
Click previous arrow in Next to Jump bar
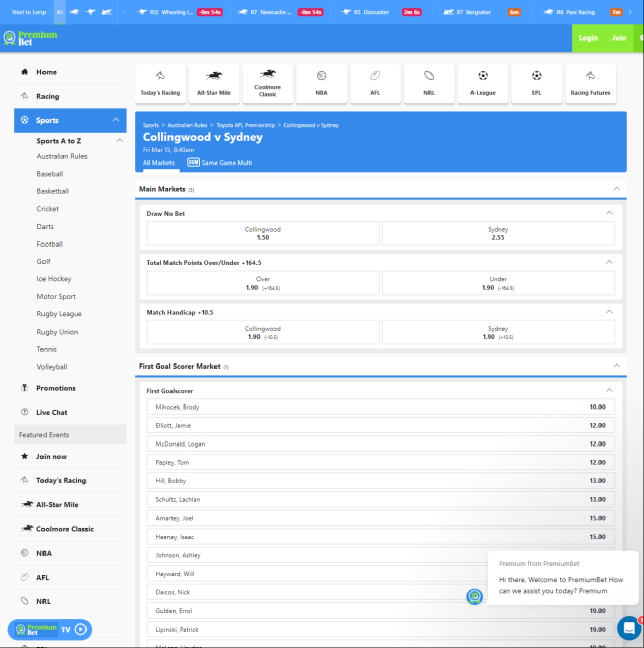click(124, 12)
